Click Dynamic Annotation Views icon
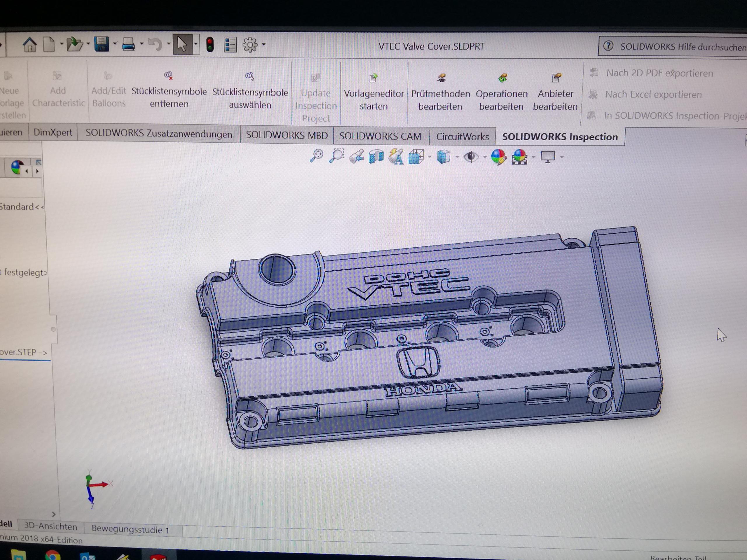This screenshot has height=560, width=747. (396, 157)
